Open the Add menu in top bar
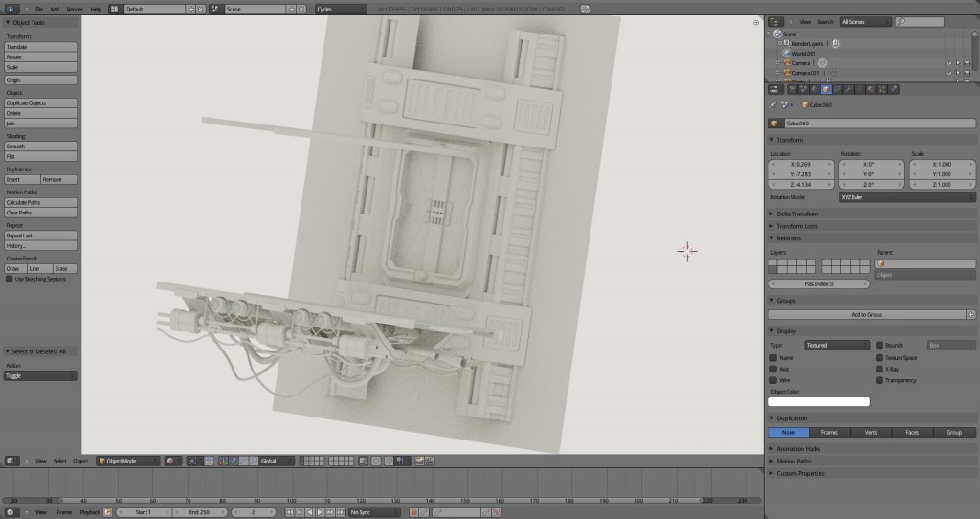This screenshot has width=980, height=519. (x=55, y=9)
